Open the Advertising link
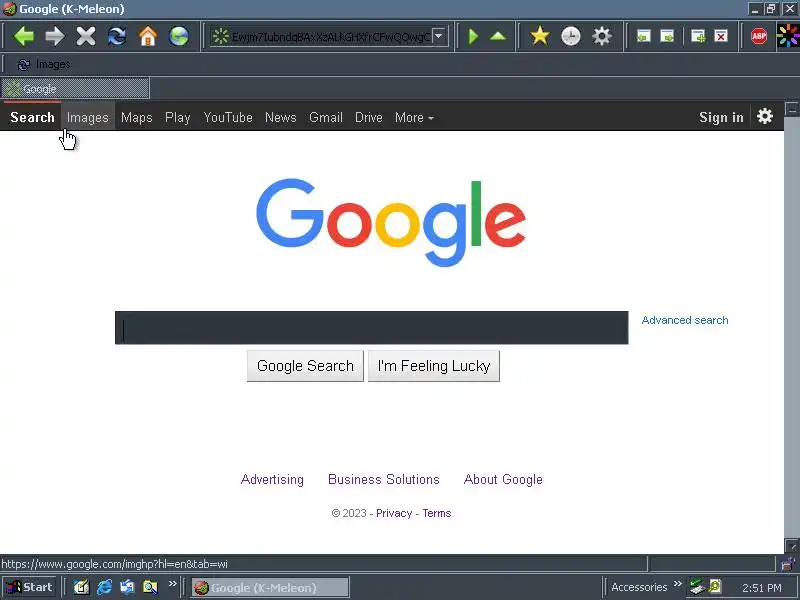The height and width of the screenshot is (600, 800). click(x=272, y=479)
